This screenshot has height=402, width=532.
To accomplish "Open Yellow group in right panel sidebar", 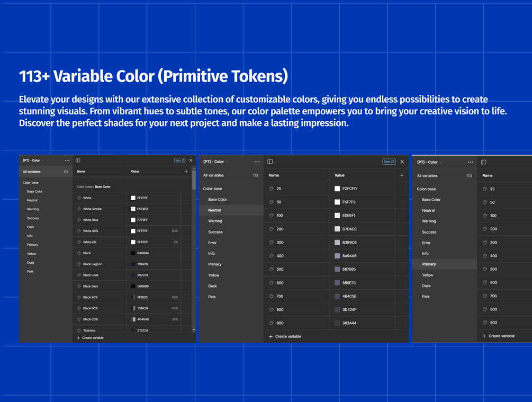I will [428, 275].
